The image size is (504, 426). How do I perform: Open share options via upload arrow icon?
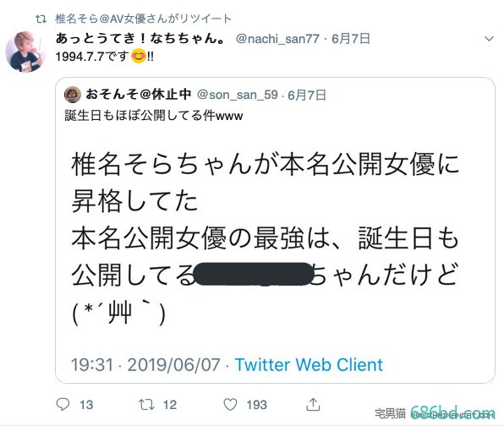[313, 404]
